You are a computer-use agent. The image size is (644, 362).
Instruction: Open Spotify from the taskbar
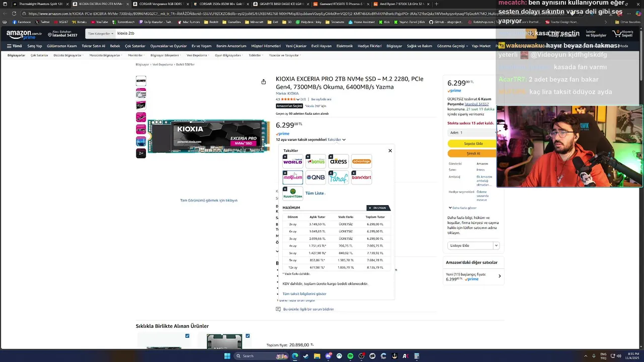click(x=350, y=356)
